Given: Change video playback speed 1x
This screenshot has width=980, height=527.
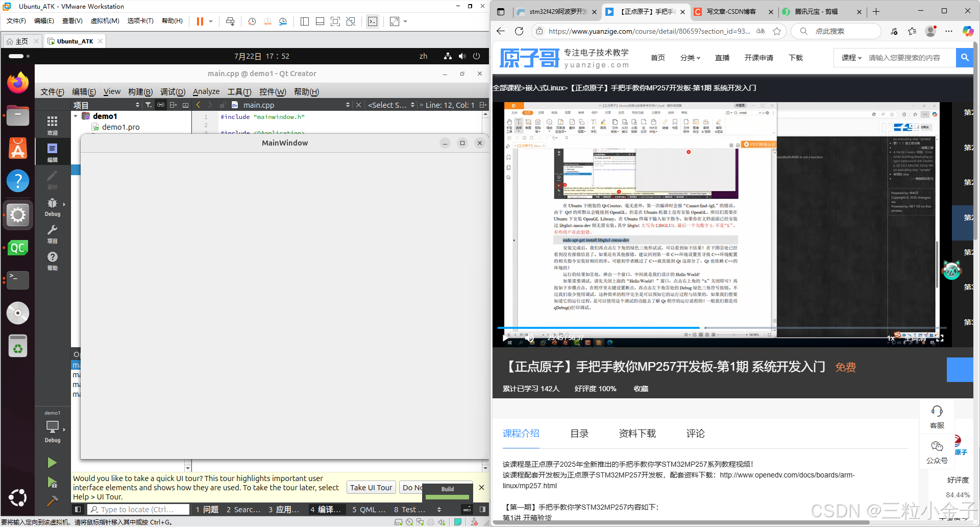Looking at the screenshot, I should point(891,338).
